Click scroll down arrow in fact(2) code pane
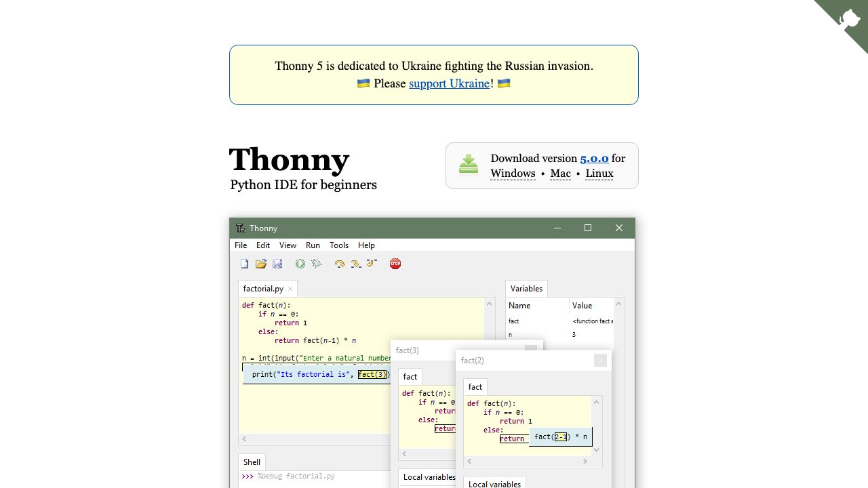The width and height of the screenshot is (868, 488). tap(597, 449)
